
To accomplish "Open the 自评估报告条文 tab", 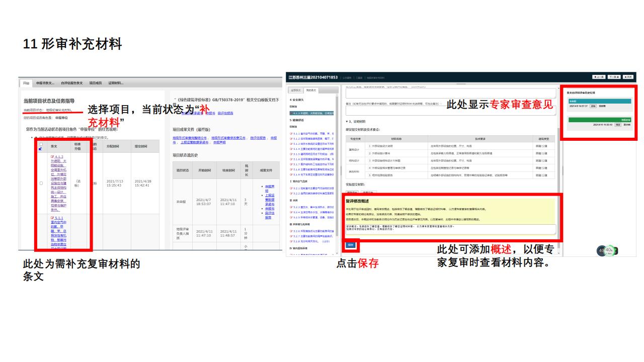I will [x=71, y=83].
